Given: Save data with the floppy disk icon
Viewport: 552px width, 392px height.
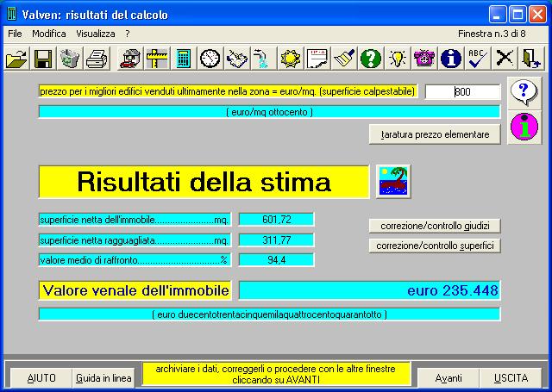Looking at the screenshot, I should 43,59.
